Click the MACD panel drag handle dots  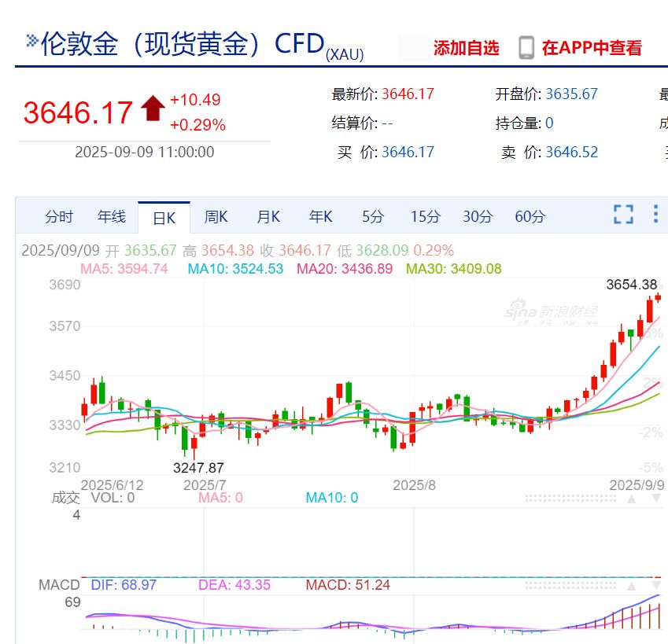[570, 586]
